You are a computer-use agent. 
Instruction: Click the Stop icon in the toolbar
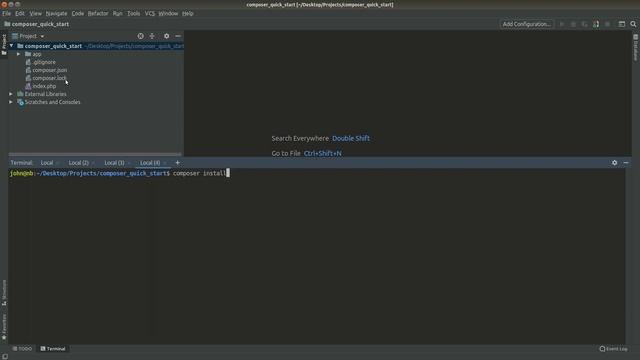[607, 24]
